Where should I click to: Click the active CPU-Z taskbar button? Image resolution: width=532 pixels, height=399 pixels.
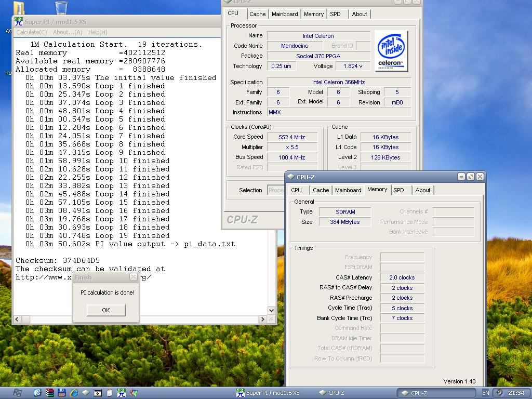pyautogui.click(x=436, y=393)
